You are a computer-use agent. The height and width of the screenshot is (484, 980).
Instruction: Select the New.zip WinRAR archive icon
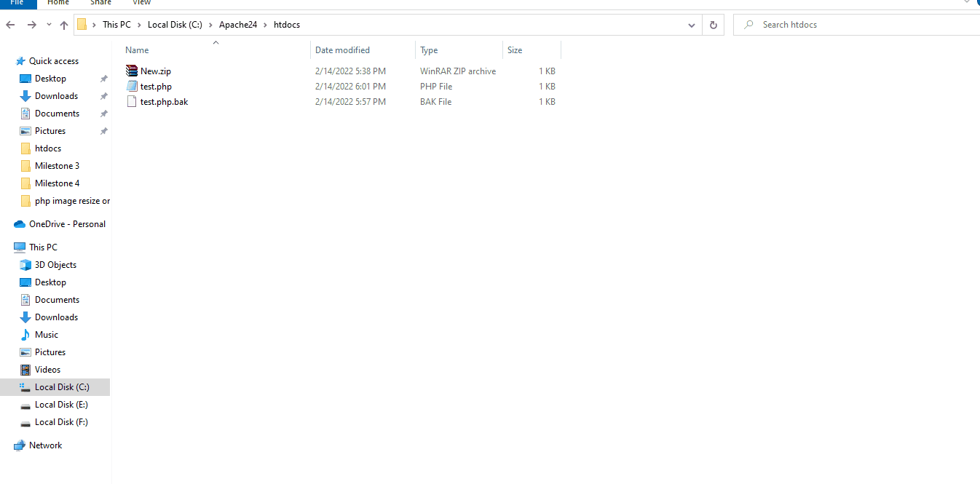[x=132, y=71]
